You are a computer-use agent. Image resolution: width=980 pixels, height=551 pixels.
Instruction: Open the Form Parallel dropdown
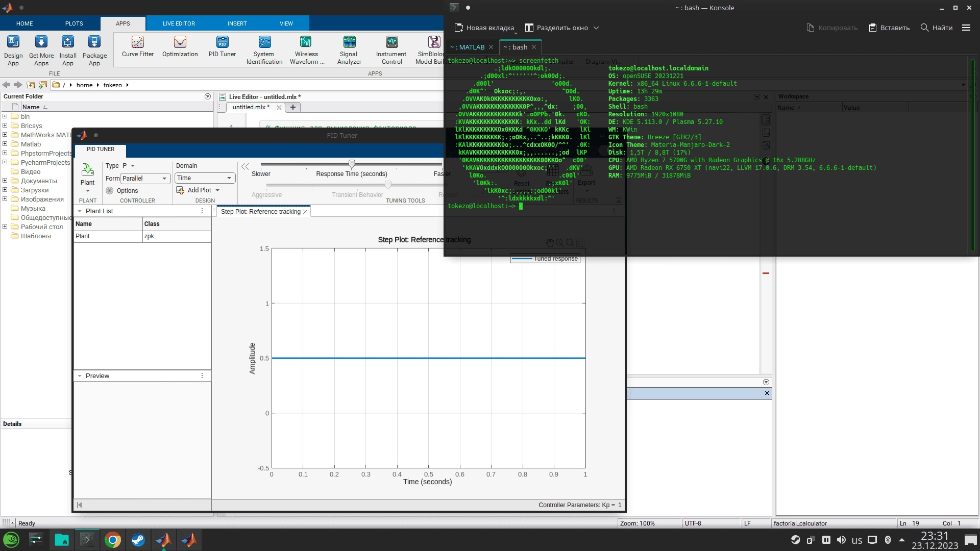(145, 179)
